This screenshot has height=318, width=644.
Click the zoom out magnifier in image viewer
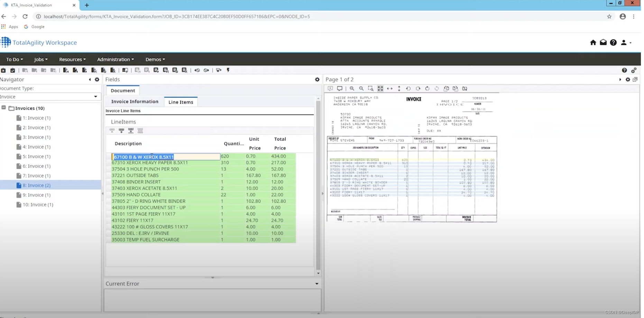click(x=361, y=88)
